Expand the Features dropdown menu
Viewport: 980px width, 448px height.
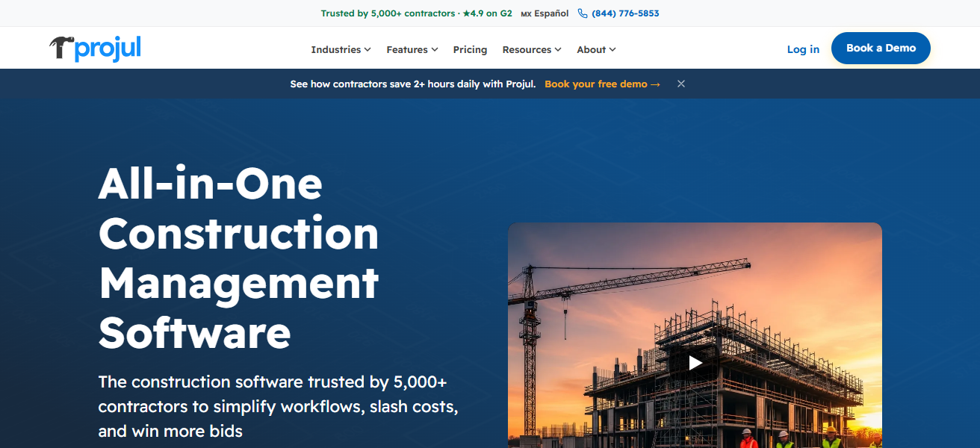tap(412, 49)
